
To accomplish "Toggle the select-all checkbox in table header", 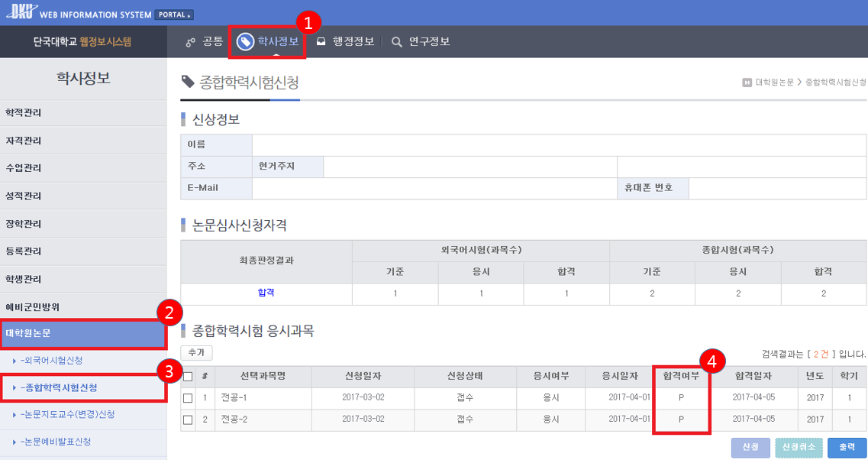I will coord(188,376).
